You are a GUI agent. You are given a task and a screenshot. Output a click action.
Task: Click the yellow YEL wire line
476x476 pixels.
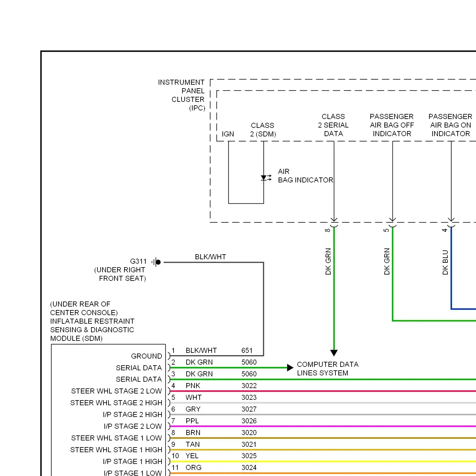click(323, 461)
